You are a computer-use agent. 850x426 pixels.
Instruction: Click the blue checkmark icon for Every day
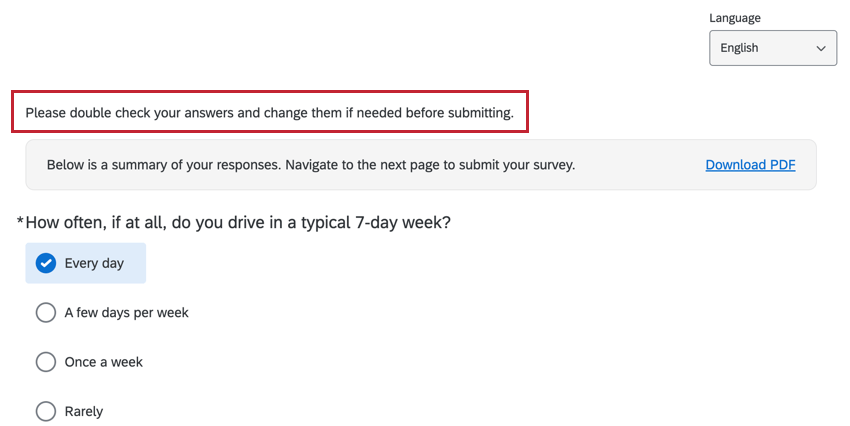click(x=45, y=263)
